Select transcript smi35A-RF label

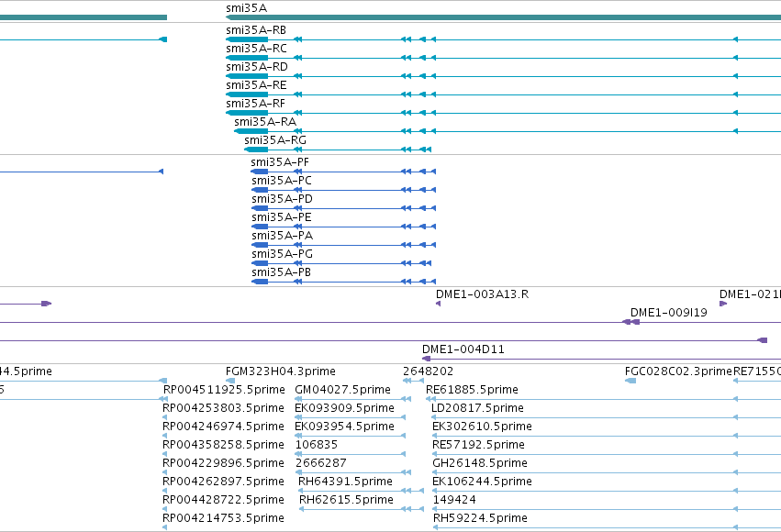click(255, 104)
